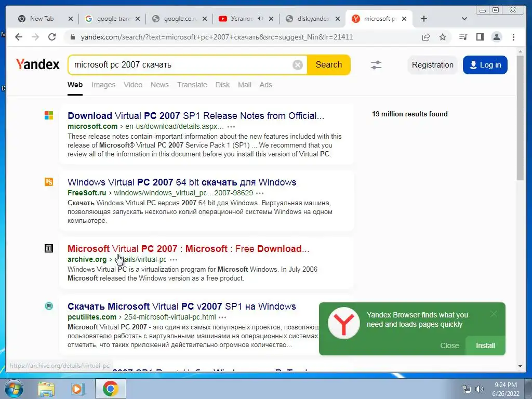This screenshot has height=399, width=532.
Task: Open Windows Media Player from taskbar
Action: tap(78, 389)
